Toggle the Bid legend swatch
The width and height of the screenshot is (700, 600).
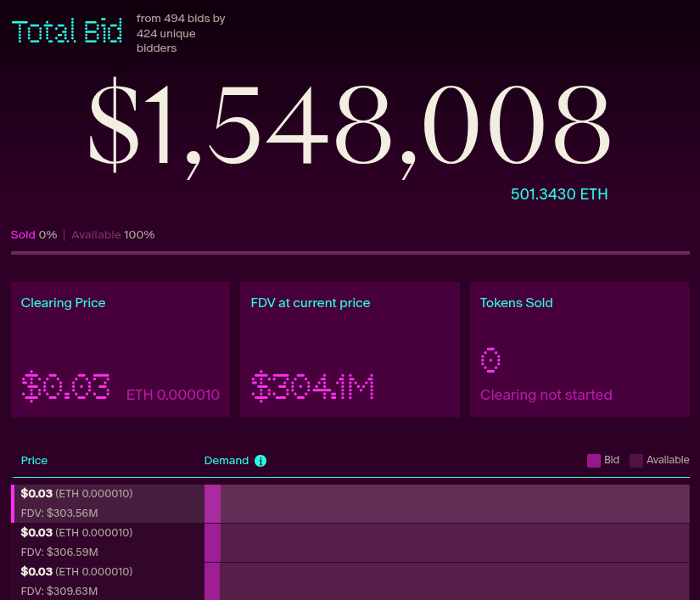pyautogui.click(x=594, y=460)
